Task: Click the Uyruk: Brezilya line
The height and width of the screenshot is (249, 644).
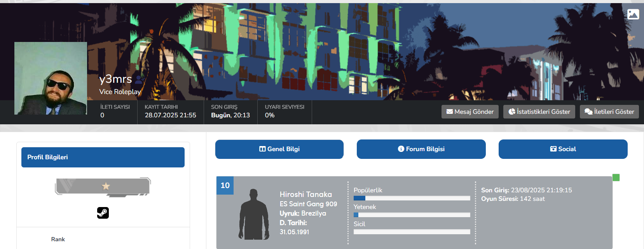Action: (303, 213)
